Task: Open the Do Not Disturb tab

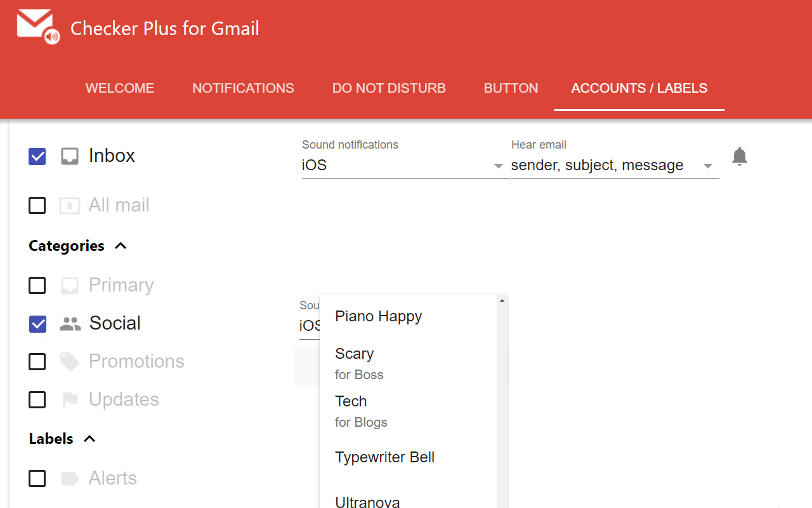Action: [389, 88]
